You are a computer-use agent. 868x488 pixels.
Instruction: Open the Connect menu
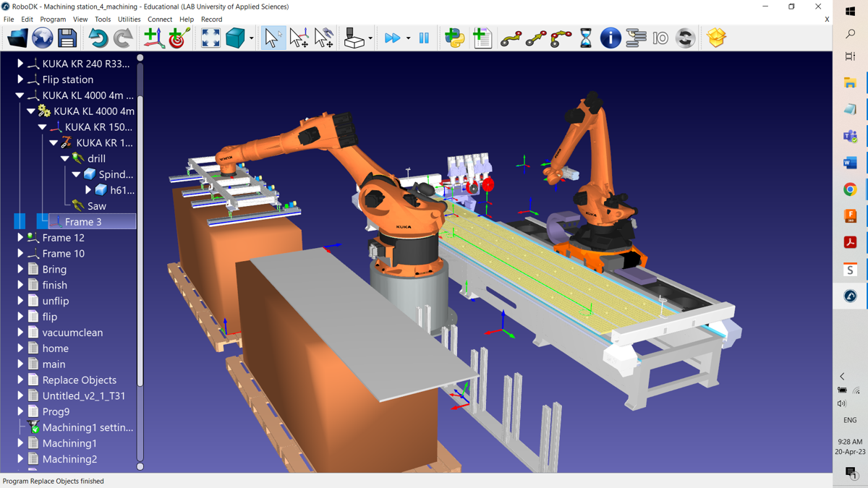(x=160, y=20)
